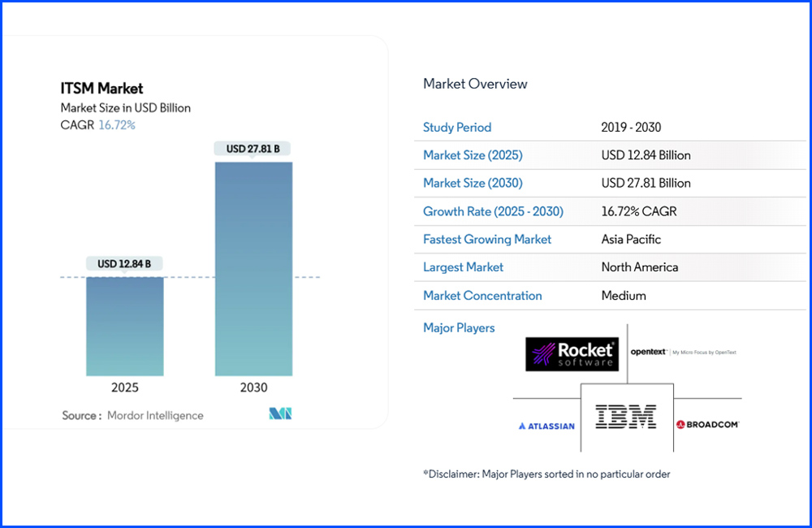Click Growth Rate (2025 - 2030) label
Viewport: 812px width, 528px height.
[x=493, y=211]
